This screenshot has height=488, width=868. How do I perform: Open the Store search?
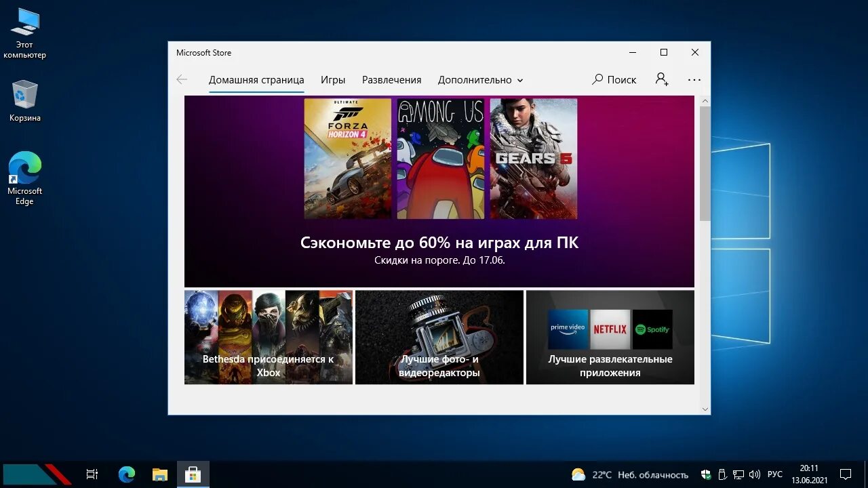pos(614,79)
